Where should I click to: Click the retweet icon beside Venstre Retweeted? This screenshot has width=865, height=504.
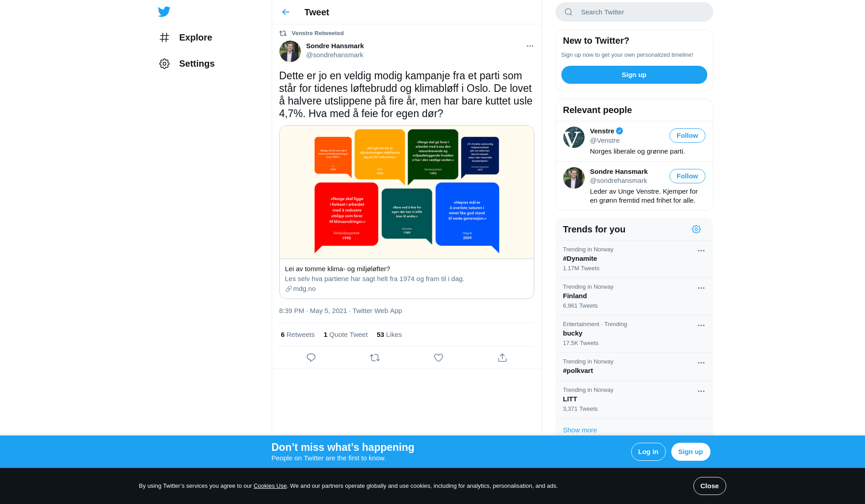283,33
